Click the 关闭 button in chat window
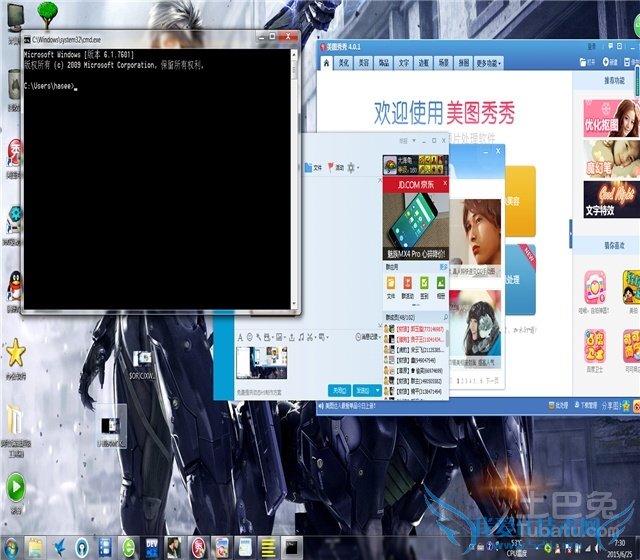 pos(339,391)
